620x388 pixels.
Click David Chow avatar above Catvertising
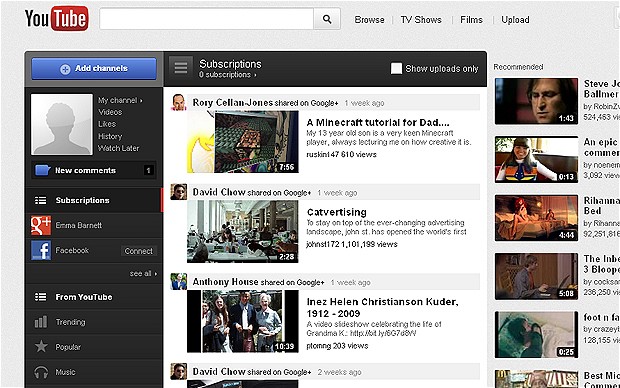(179, 192)
